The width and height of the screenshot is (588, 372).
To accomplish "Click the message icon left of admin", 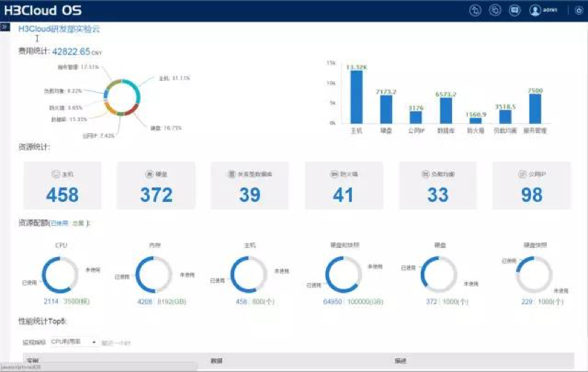I will (x=514, y=10).
